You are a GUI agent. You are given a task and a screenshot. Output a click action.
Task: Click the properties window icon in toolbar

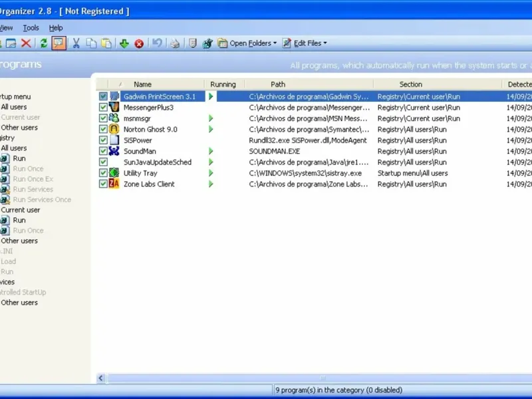click(11, 43)
